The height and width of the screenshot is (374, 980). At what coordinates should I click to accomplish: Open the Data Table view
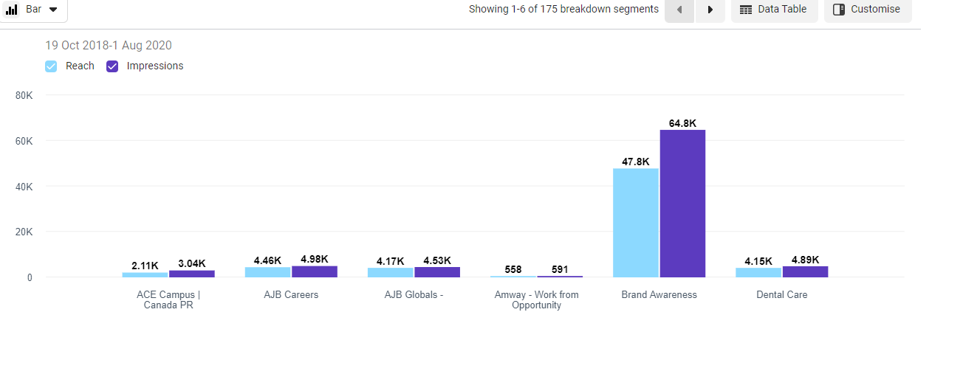coord(782,10)
